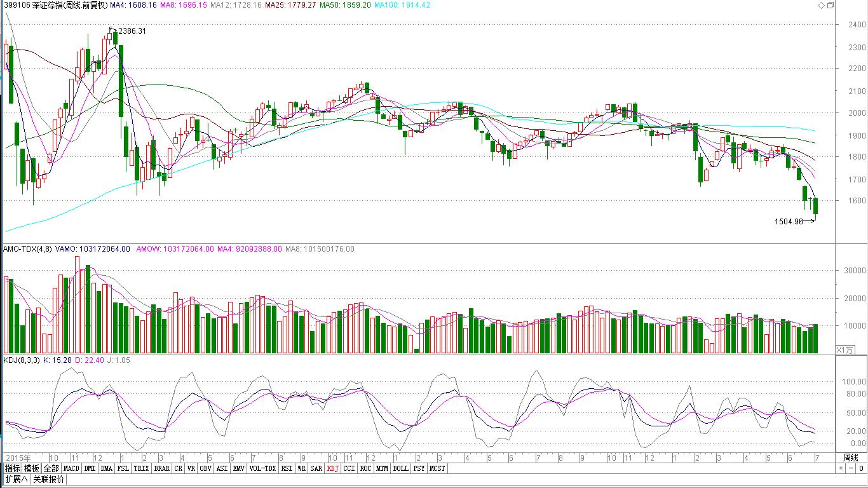Image resolution: width=868 pixels, height=488 pixels.
Task: Select the TRIX indicator tab
Action: 141,468
